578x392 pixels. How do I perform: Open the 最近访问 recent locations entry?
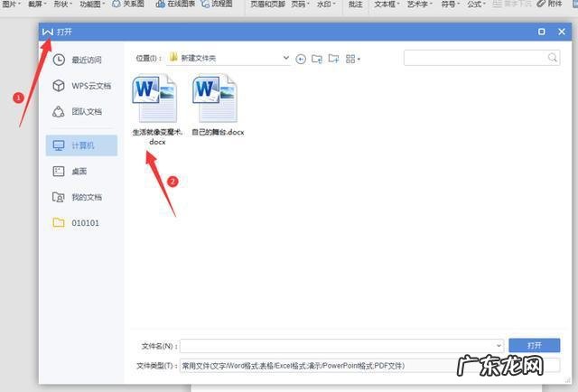77,60
